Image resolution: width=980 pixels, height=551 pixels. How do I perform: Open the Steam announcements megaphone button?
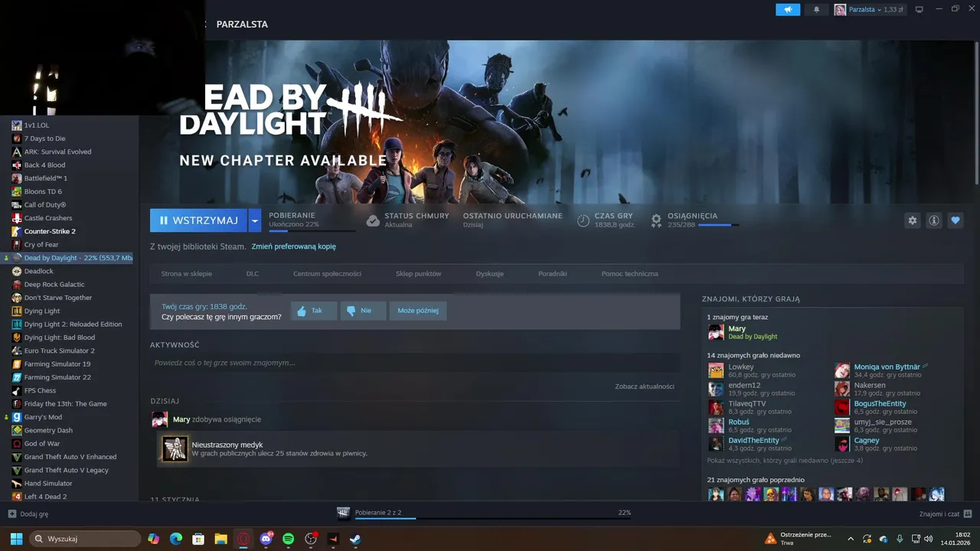[788, 9]
